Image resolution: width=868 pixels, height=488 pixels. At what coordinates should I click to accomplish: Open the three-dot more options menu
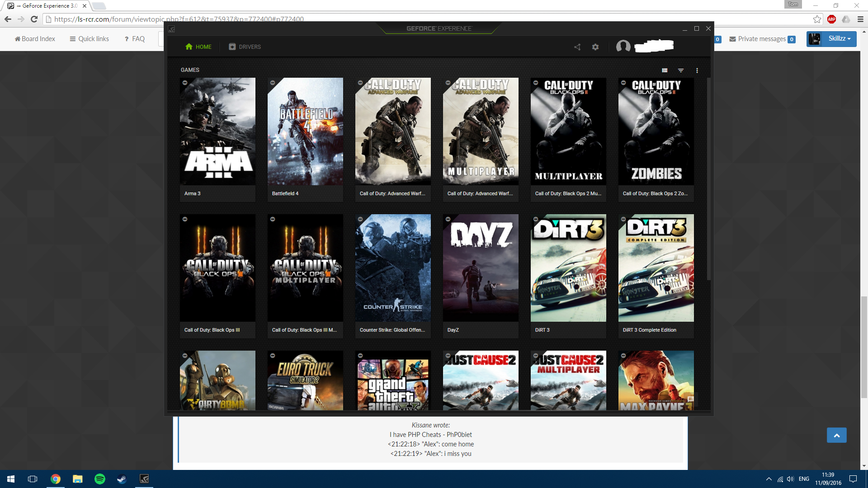coord(697,70)
